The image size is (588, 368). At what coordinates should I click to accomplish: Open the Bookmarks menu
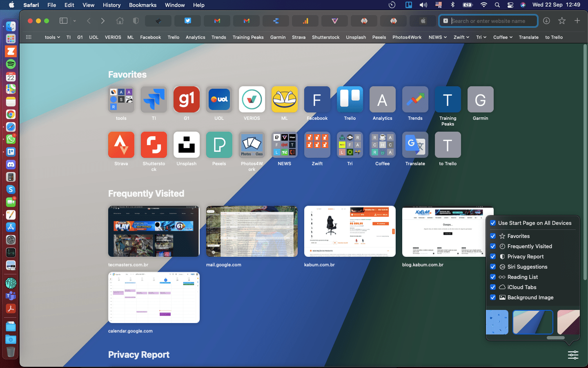pos(143,5)
